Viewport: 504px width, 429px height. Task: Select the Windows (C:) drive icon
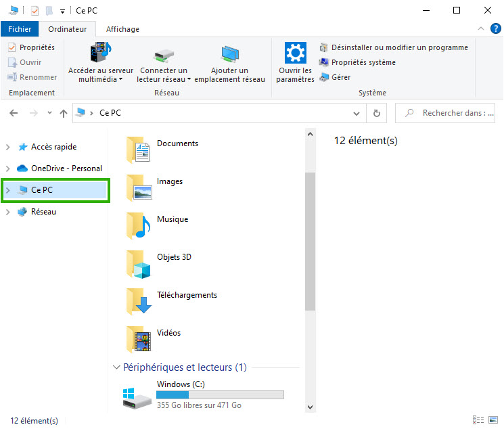[x=137, y=398]
